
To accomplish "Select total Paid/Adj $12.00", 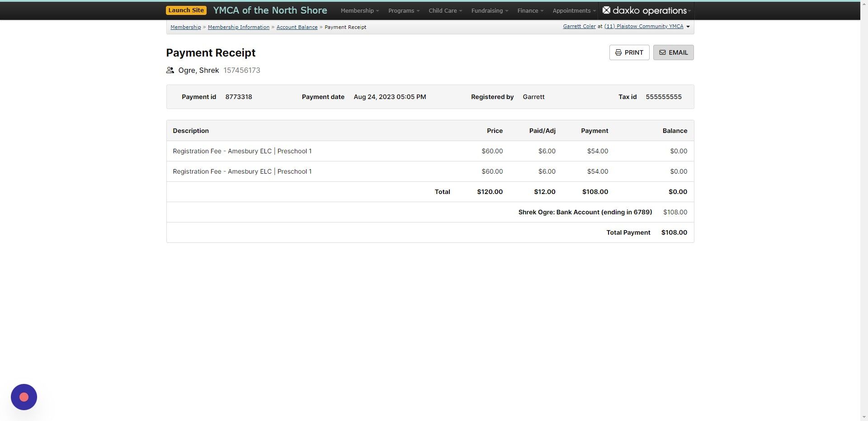I will [544, 192].
